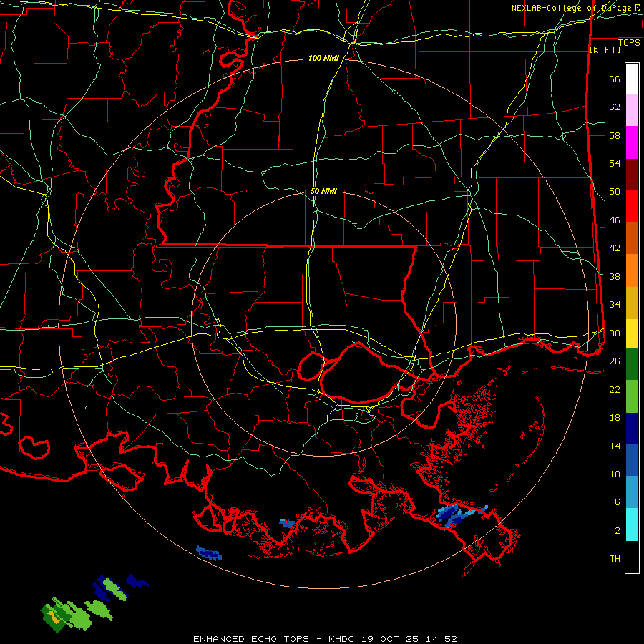Click the '10' legend value
Image resolution: width=644 pixels, height=644 pixels.
click(615, 474)
